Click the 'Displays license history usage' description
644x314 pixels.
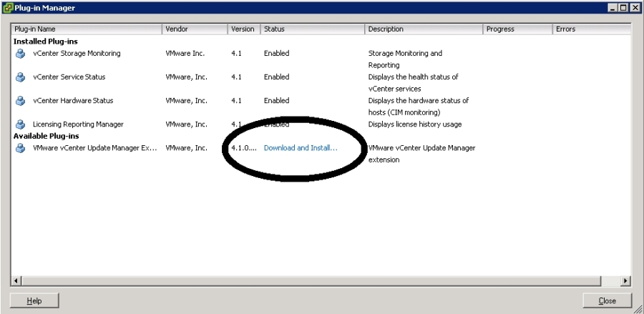point(415,124)
